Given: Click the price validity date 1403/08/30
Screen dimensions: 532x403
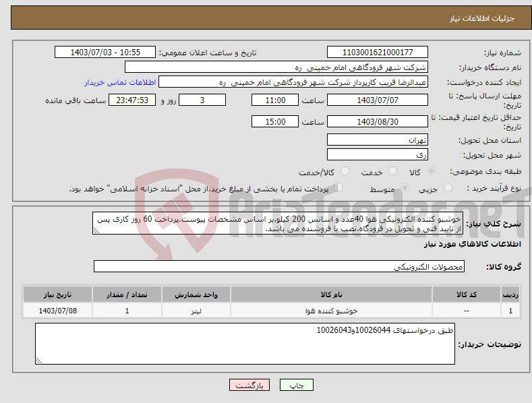Looking at the screenshot, I should 378,121.
